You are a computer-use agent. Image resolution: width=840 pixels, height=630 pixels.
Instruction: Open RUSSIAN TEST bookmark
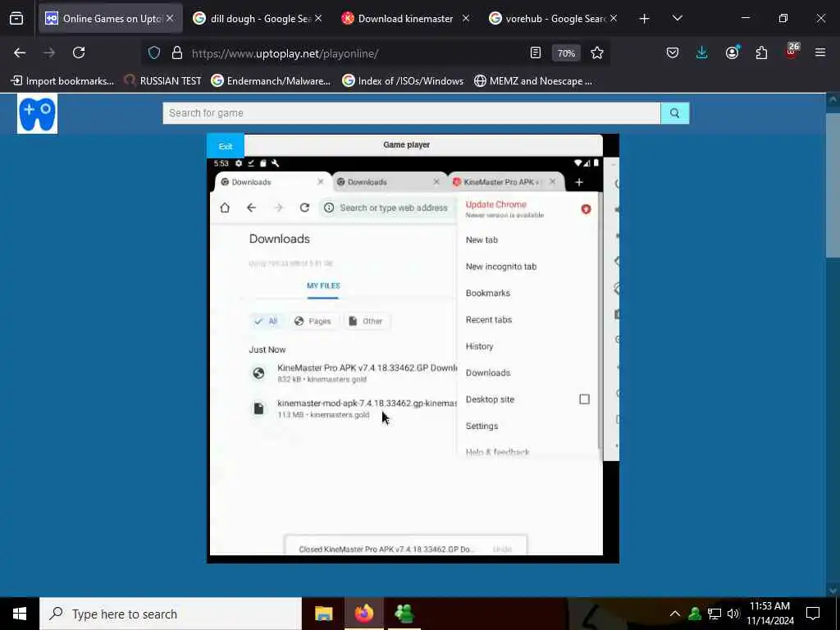162,81
